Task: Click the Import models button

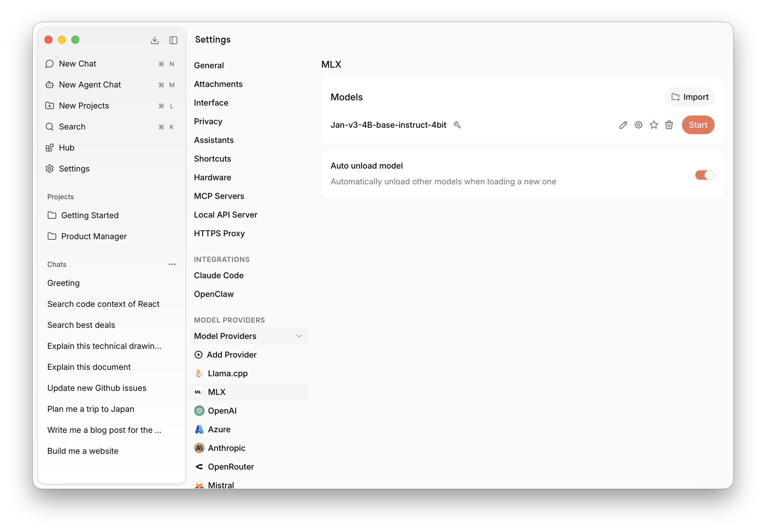Action: pyautogui.click(x=689, y=97)
